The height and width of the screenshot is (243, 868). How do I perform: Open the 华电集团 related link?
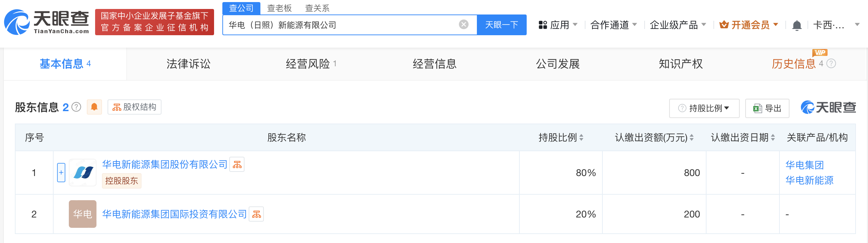[804, 165]
